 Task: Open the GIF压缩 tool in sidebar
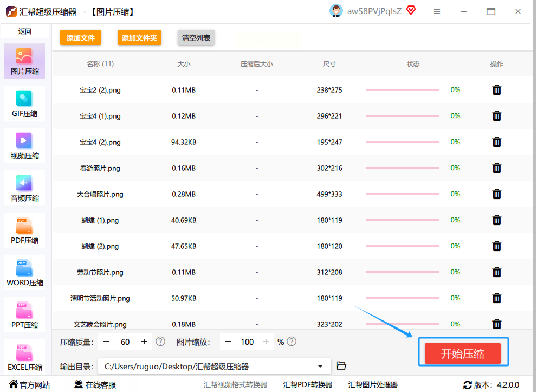24,104
